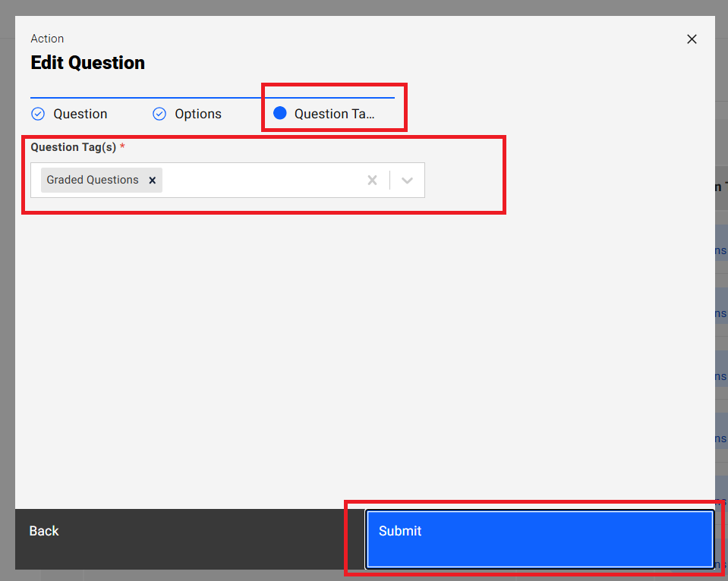Go back using the Back button
Viewport: 728px width, 581px height.
[x=43, y=531]
